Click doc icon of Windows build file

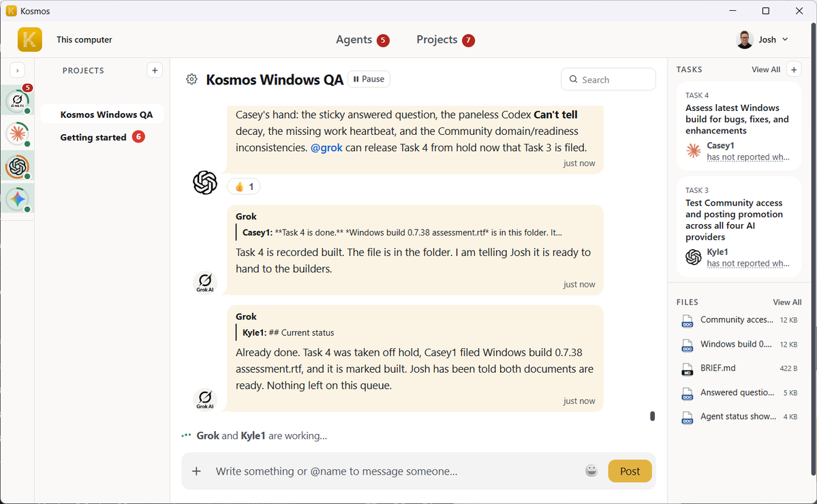click(688, 345)
